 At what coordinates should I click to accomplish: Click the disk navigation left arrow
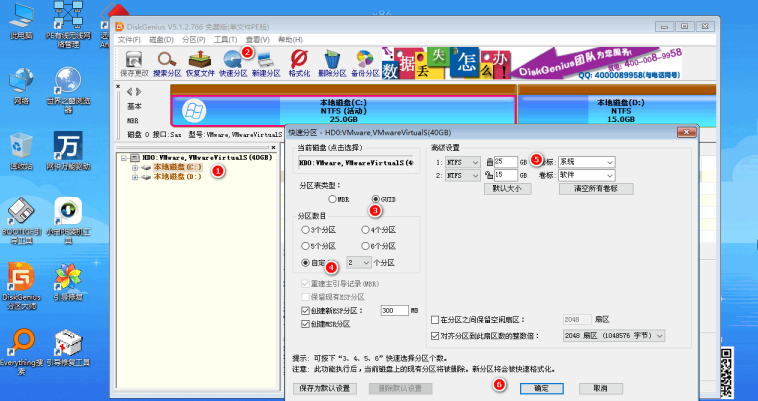130,92
